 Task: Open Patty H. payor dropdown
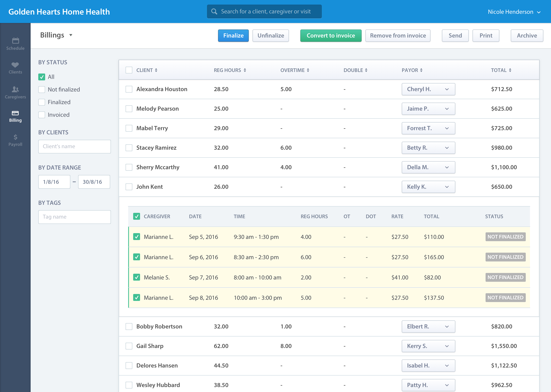(x=428, y=385)
